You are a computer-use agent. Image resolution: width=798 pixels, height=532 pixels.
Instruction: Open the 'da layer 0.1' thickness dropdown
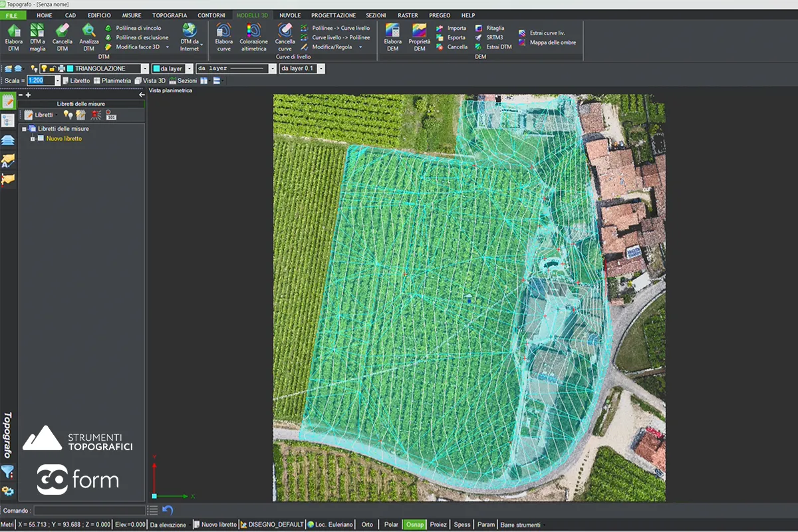point(321,68)
